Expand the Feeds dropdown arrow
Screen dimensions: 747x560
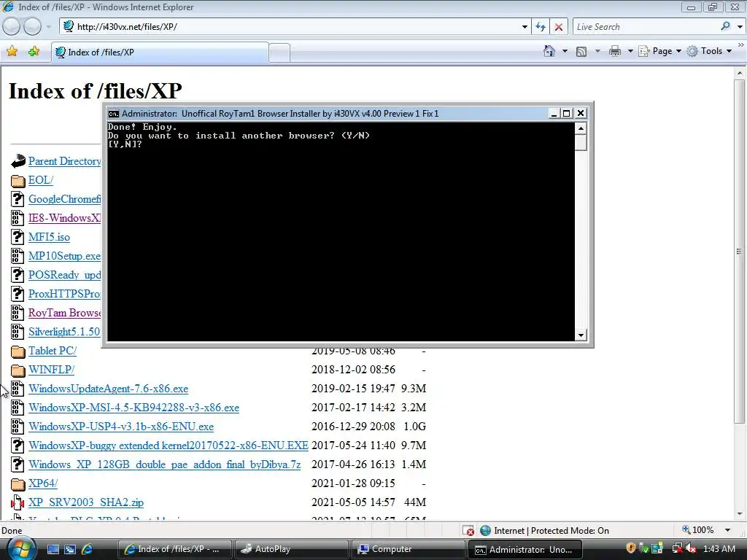click(597, 51)
